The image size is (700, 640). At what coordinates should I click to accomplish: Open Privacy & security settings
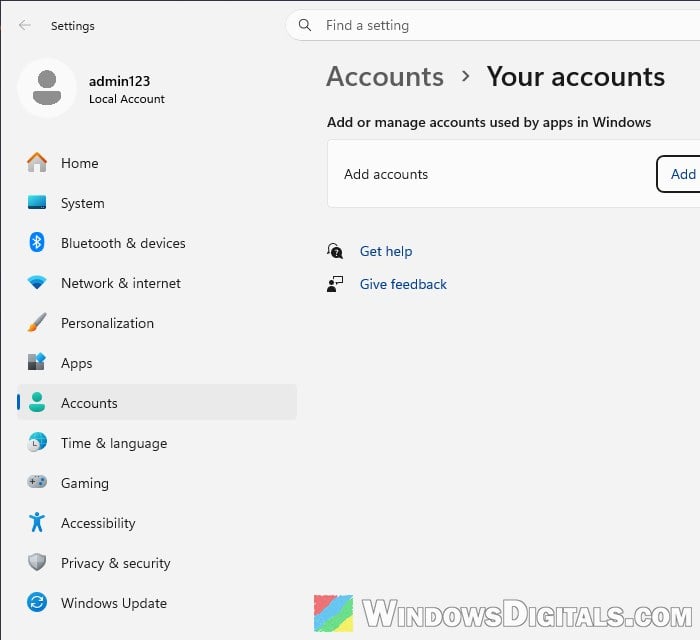tap(157, 563)
